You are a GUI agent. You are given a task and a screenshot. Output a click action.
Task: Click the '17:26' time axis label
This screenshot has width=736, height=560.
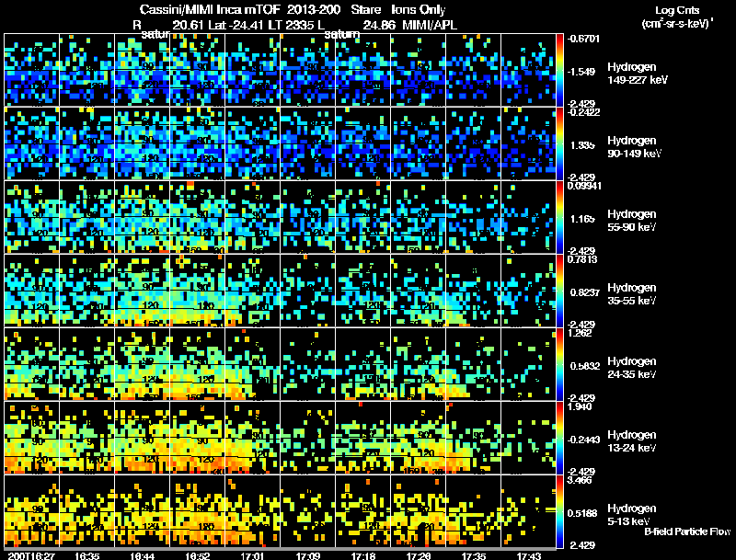coord(419,555)
